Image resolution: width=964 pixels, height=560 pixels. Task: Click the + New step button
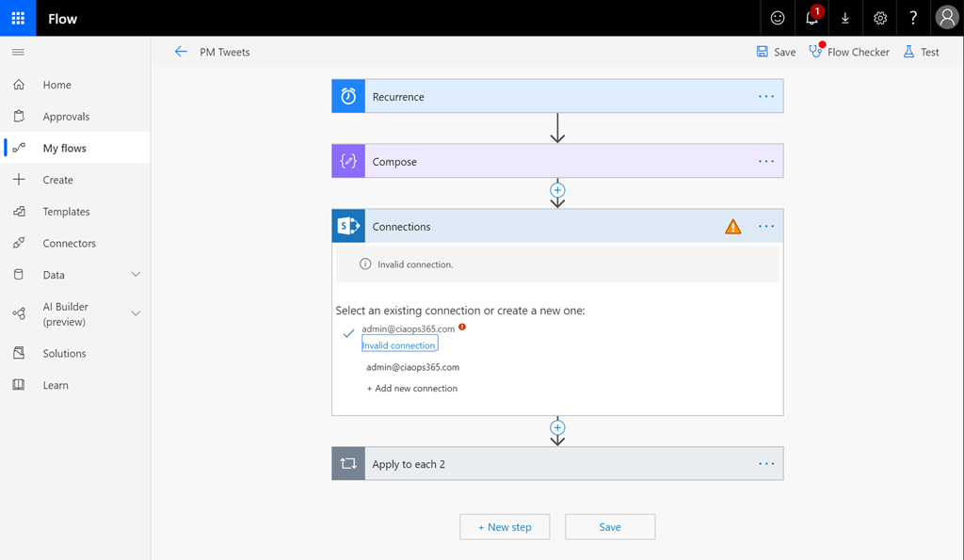point(504,527)
